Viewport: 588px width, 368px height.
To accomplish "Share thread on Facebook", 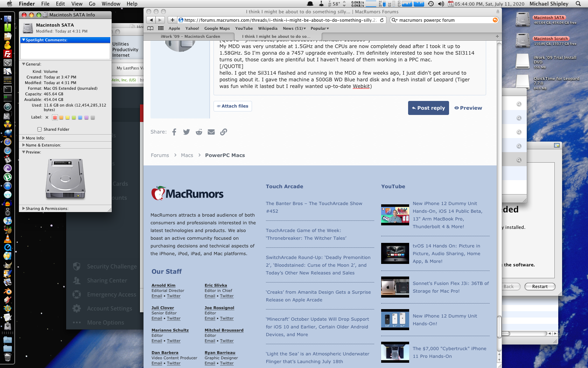I will (x=174, y=132).
